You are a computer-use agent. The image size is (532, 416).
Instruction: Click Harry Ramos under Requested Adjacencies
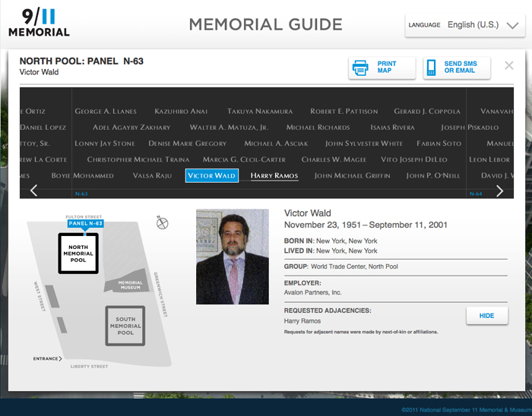(x=302, y=321)
